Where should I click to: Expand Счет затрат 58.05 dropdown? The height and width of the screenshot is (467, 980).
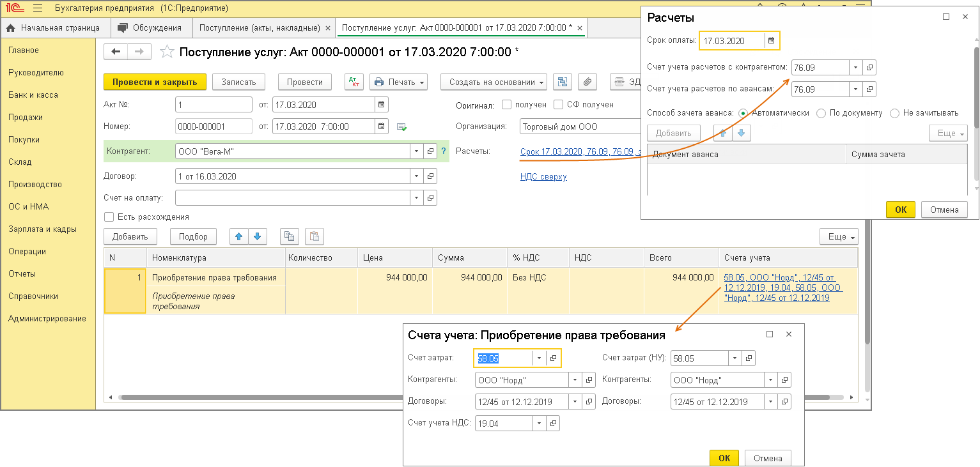tap(540, 358)
